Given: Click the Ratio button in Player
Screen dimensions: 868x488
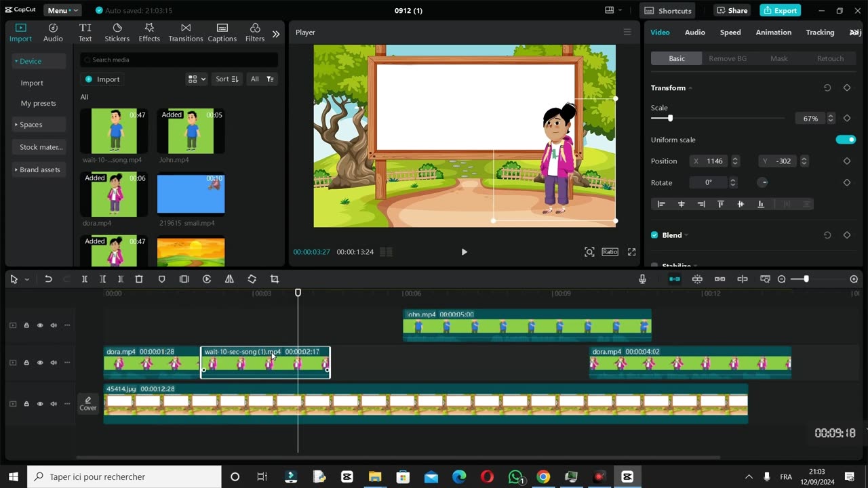Looking at the screenshot, I should click(610, 252).
